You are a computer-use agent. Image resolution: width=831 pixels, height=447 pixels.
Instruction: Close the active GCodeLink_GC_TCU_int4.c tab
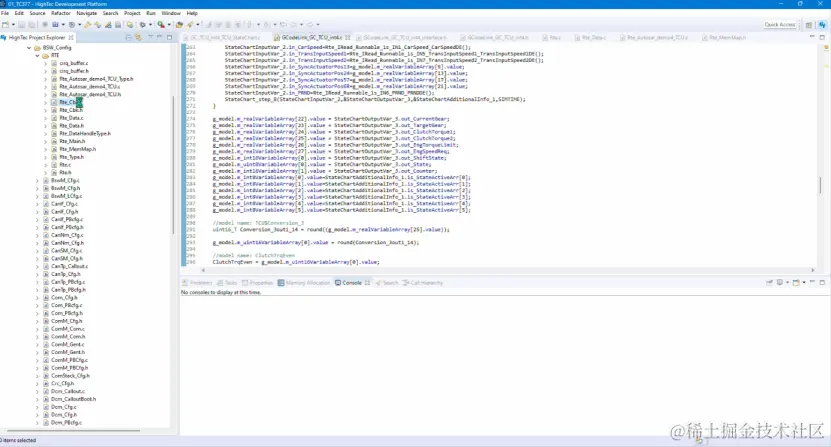click(x=348, y=38)
